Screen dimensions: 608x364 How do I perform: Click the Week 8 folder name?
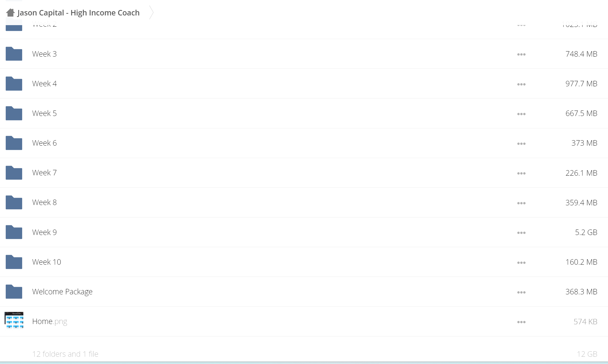click(44, 202)
